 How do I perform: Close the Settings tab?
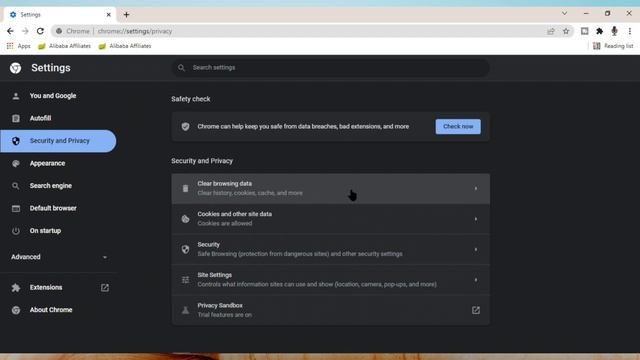[109, 15]
